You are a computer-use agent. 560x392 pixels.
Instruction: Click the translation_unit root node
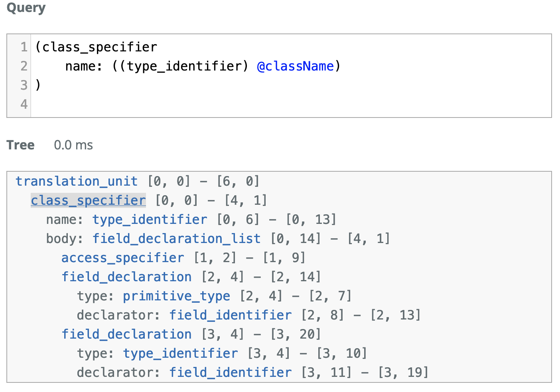77,181
